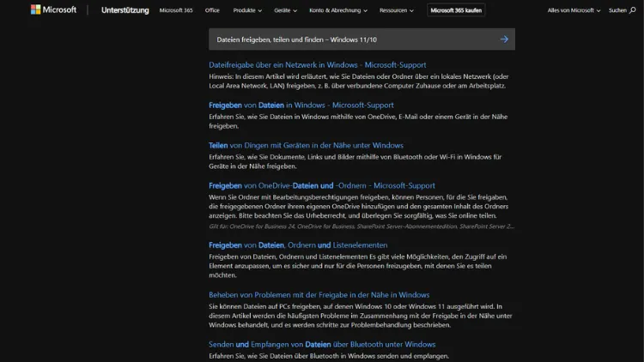The width and height of the screenshot is (644, 362).
Task: Expand the Ressourcen dropdown
Action: pyautogui.click(x=397, y=10)
